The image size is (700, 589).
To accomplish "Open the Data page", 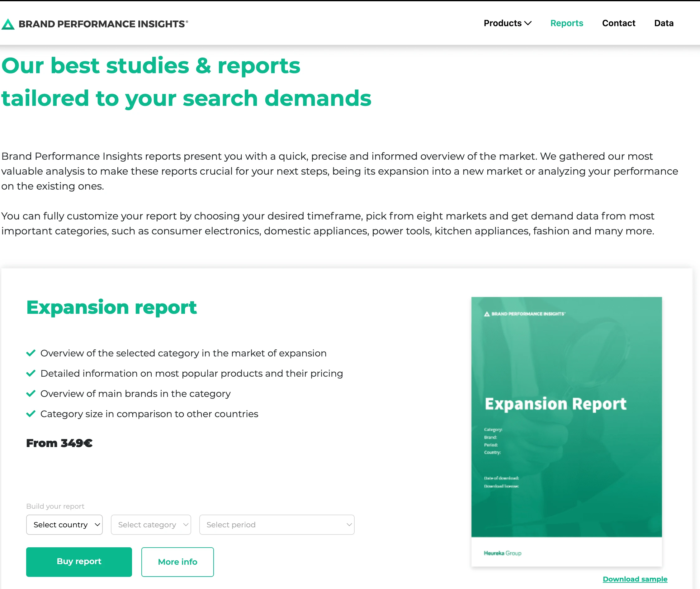I will (664, 23).
